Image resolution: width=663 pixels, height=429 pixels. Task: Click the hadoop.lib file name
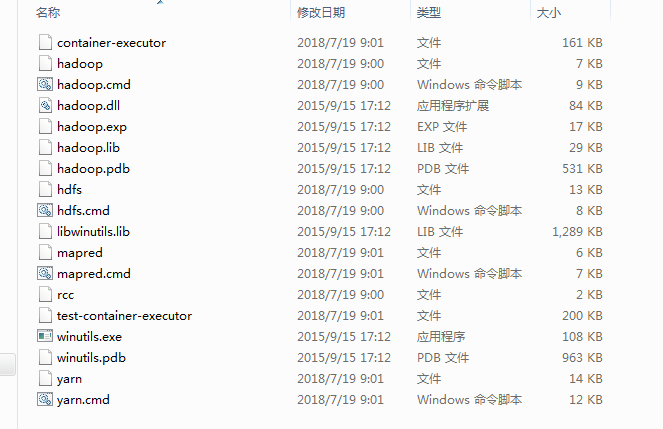coord(88,148)
